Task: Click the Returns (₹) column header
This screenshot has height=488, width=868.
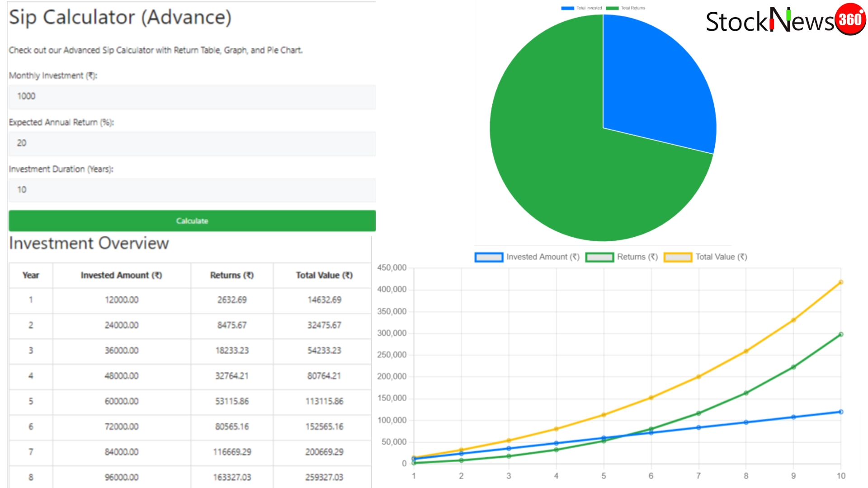Action: click(232, 275)
